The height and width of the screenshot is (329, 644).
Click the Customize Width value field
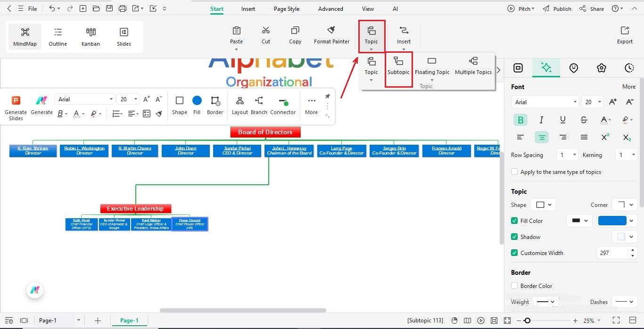(x=613, y=253)
